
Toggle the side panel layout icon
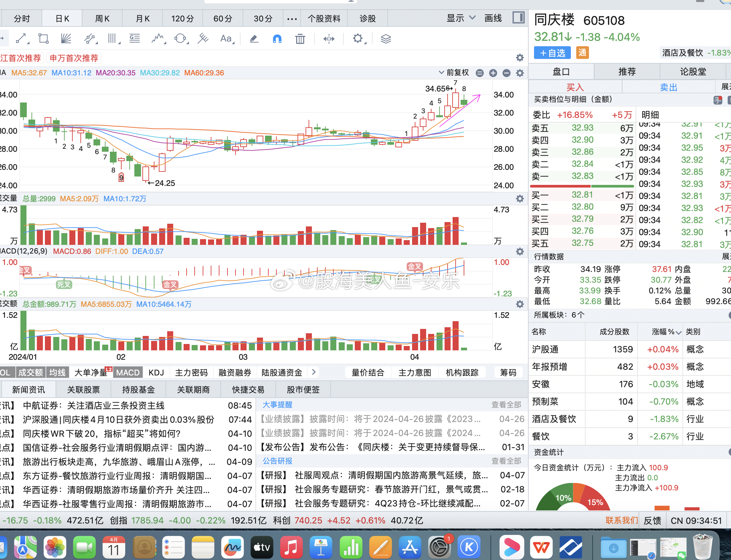point(518,17)
